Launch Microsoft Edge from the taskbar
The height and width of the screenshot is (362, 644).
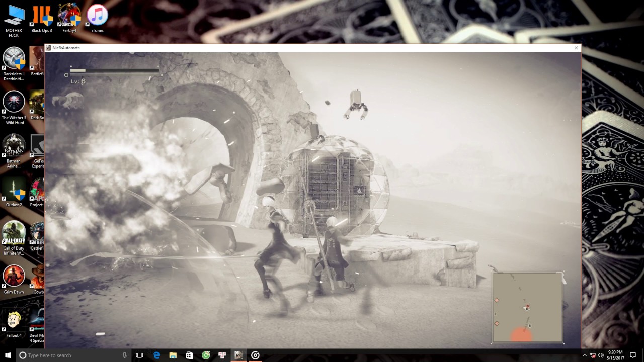tap(156, 355)
